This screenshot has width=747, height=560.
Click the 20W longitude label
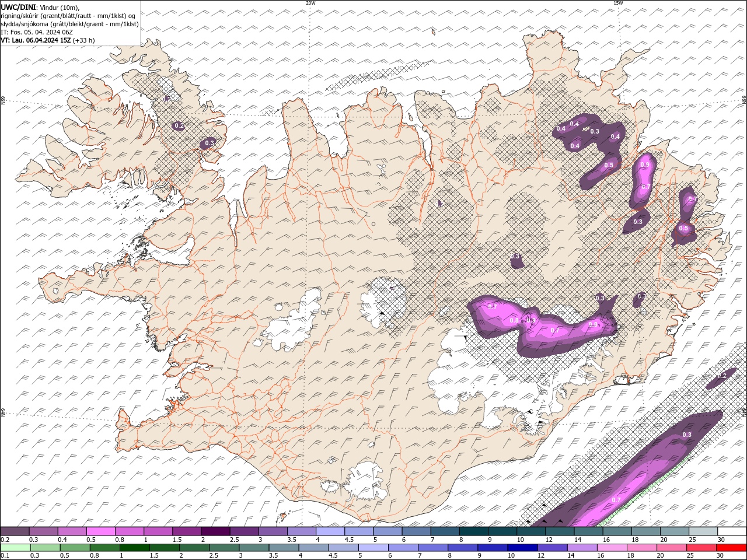[310, 3]
